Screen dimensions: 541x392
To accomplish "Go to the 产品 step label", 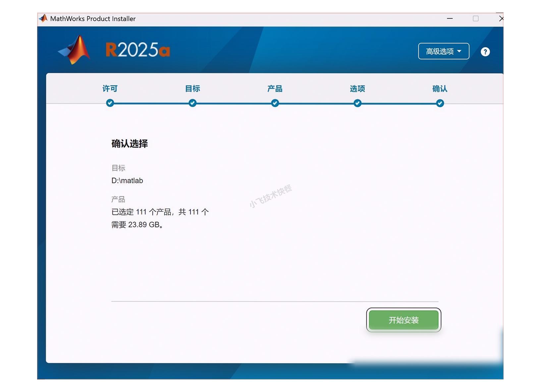I will coord(275,89).
